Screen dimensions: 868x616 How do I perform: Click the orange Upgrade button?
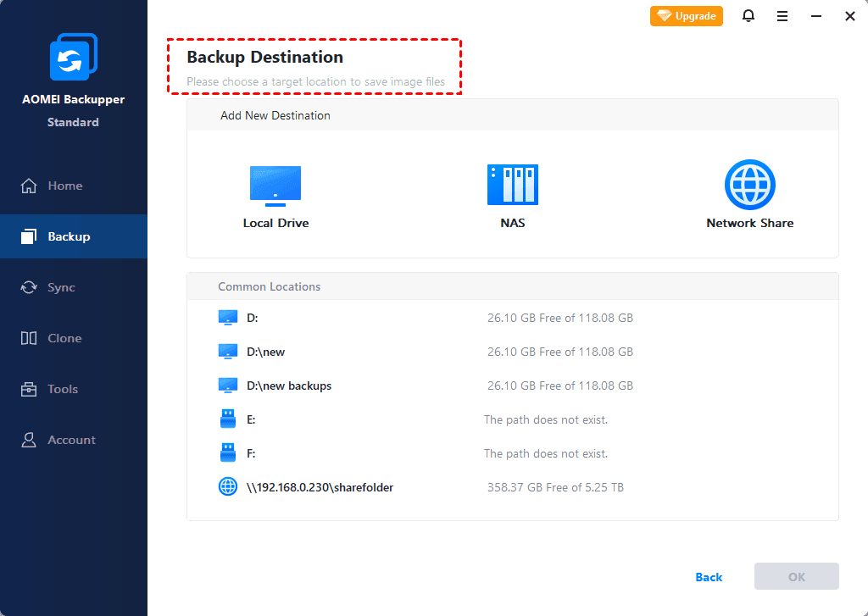tap(687, 16)
